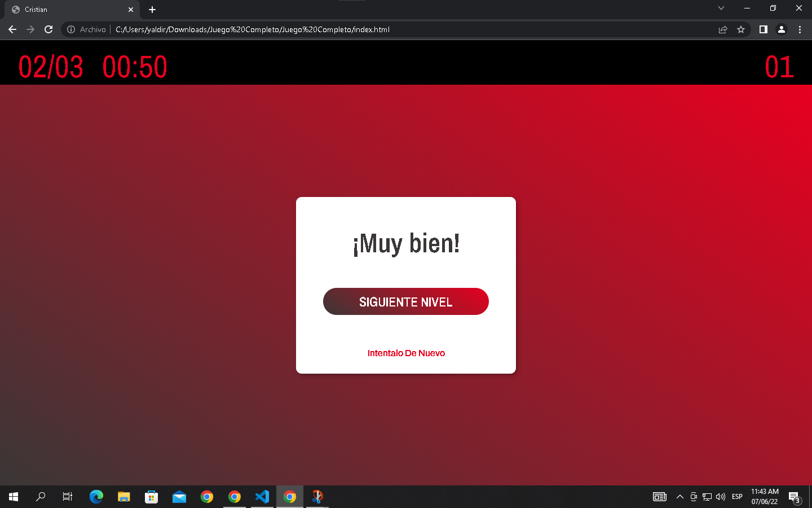Reload the current page

click(x=48, y=29)
